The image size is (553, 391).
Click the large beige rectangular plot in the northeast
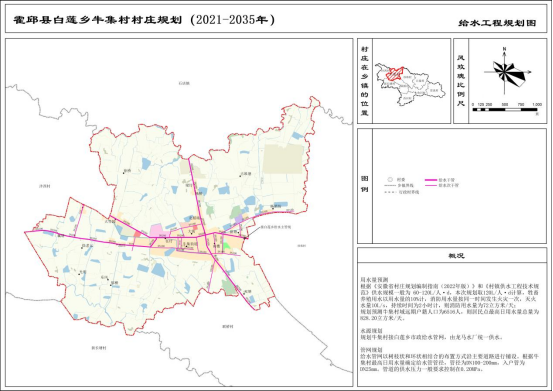point(283,159)
